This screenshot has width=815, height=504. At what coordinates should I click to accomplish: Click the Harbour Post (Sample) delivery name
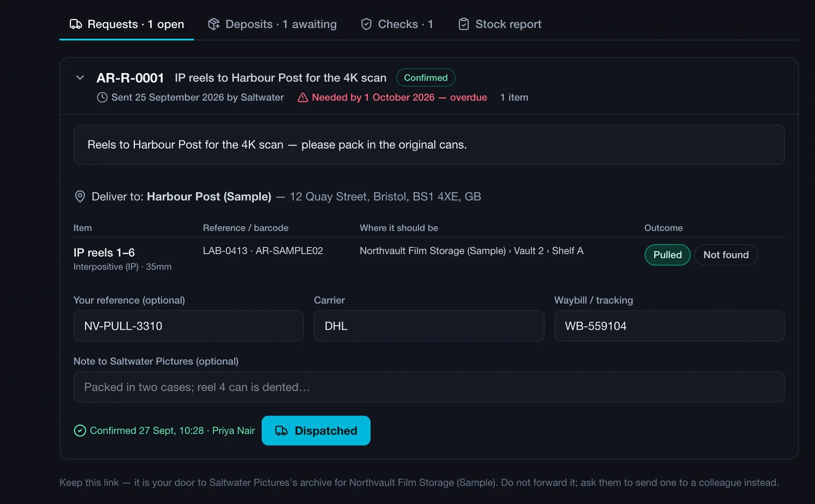pyautogui.click(x=209, y=197)
